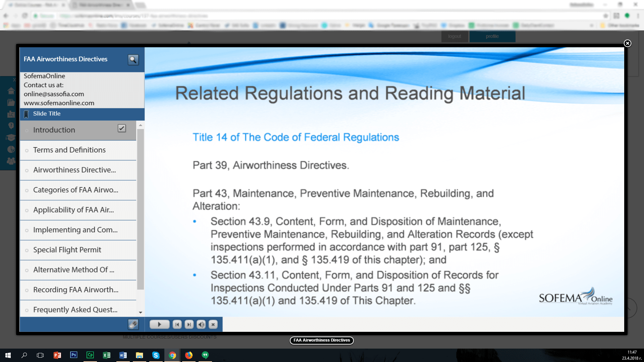Viewport: 644px width, 362px height.
Task: Open Firefox from the taskbar
Action: (x=189, y=355)
